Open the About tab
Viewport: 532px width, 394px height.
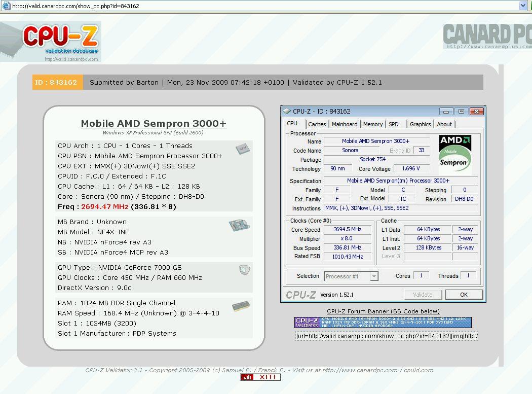tap(444, 124)
